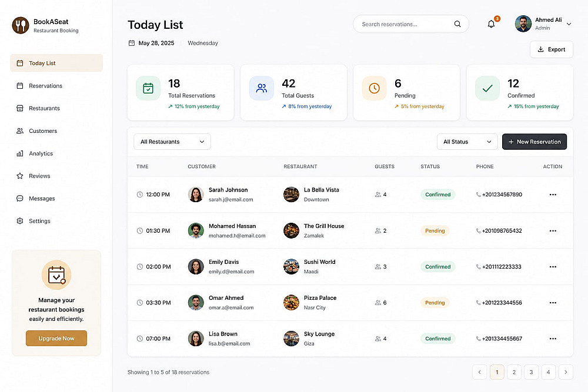Image resolution: width=588 pixels, height=392 pixels.
Task: Click the search magnifier icon
Action: tap(457, 24)
